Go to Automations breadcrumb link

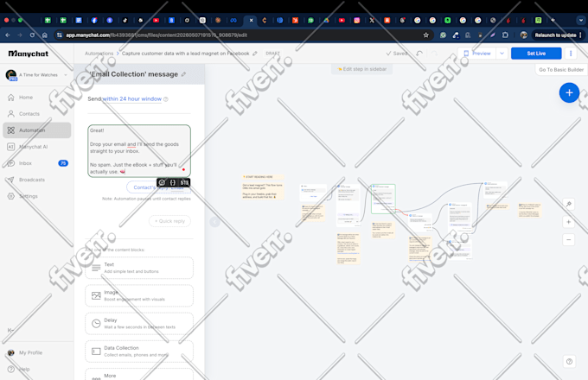pyautogui.click(x=99, y=54)
